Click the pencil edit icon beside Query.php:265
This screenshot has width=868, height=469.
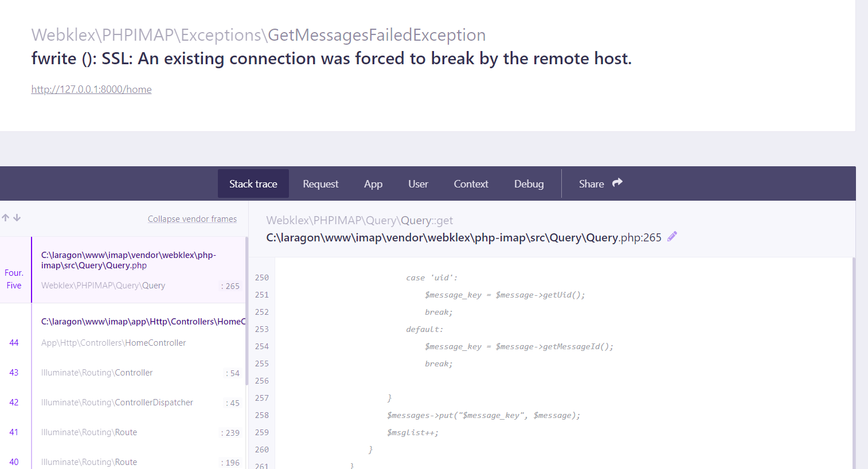(672, 236)
